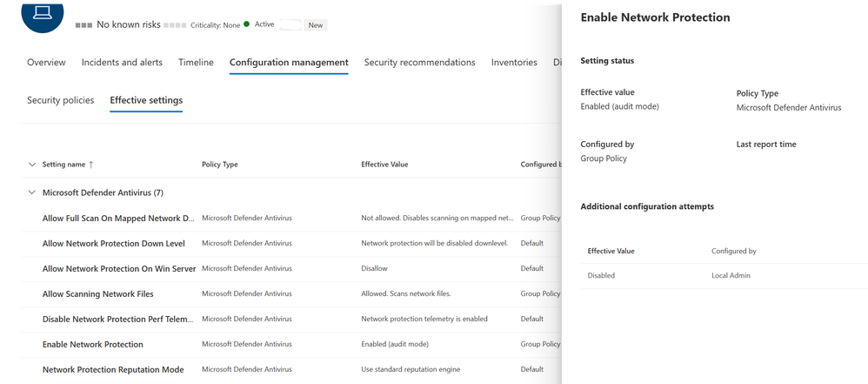The width and height of the screenshot is (868, 384).
Task: Select Allow Network Protection Down Level row
Action: point(113,244)
